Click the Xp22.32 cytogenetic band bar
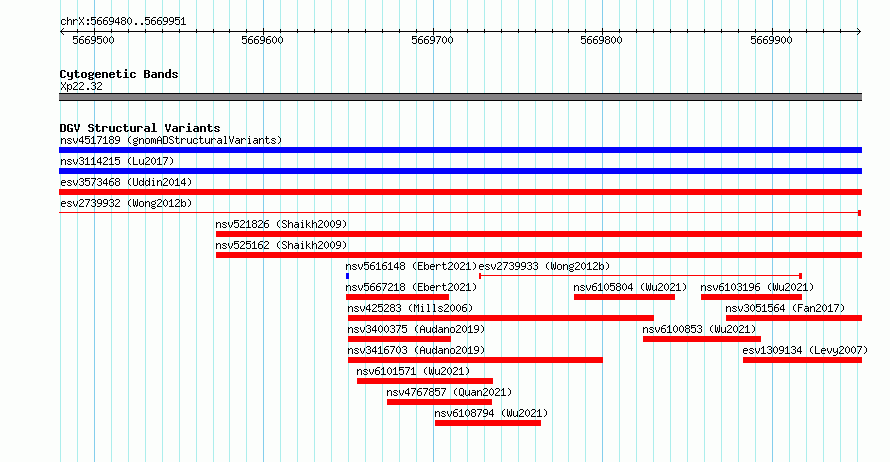This screenshot has width=890, height=462. click(460, 97)
